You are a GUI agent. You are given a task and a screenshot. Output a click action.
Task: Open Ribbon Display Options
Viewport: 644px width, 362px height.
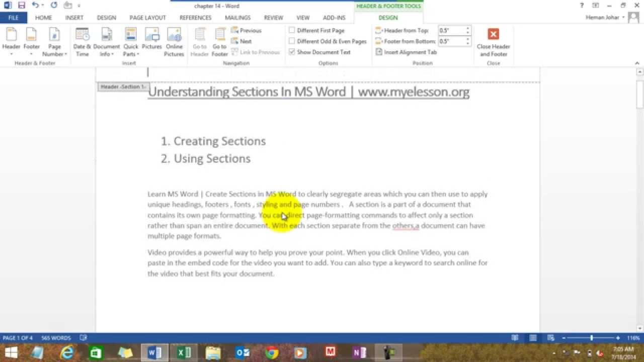[596, 6]
